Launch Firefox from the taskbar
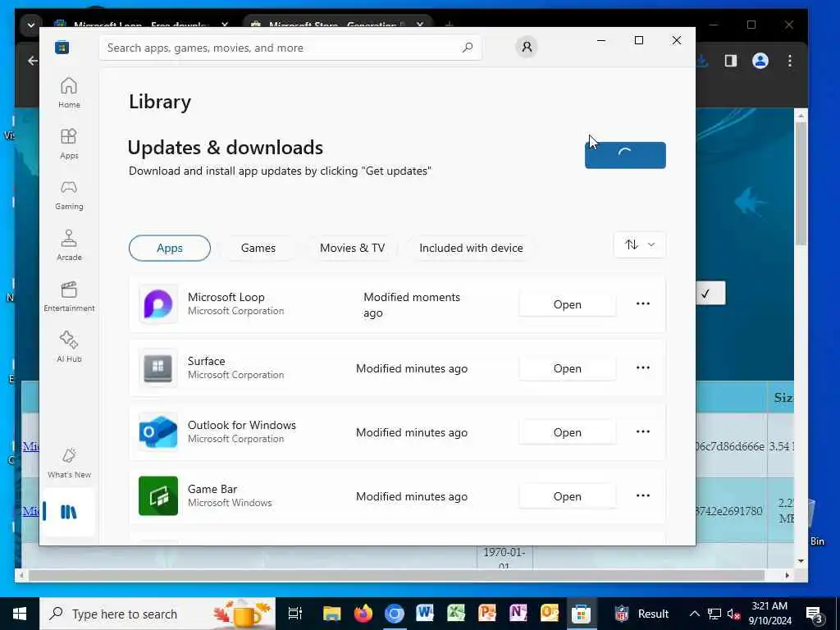 coord(363,614)
